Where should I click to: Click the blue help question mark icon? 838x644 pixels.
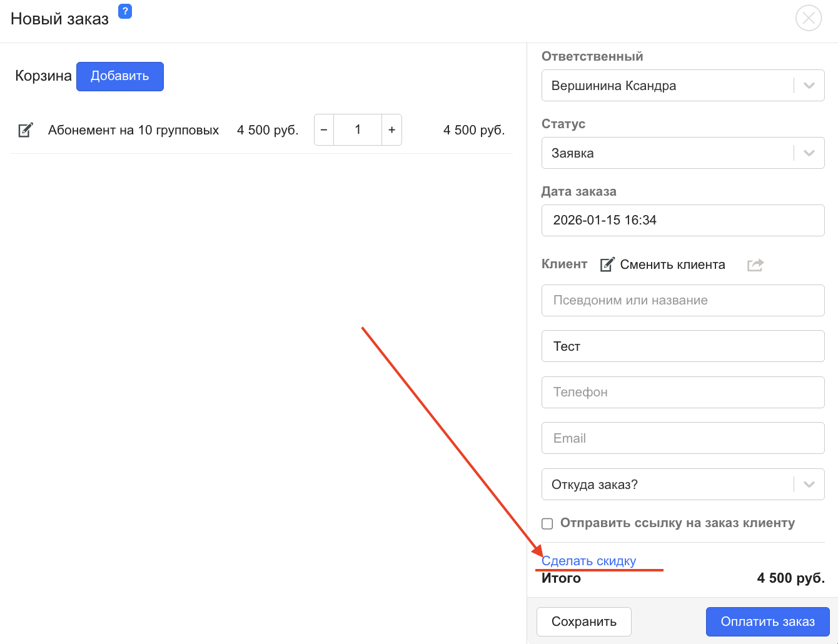(x=125, y=11)
